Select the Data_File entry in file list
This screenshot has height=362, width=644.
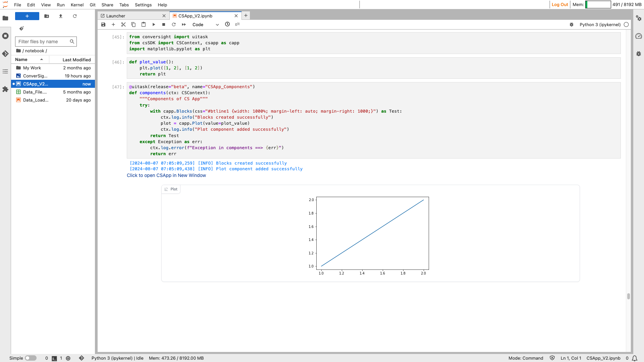53,92
